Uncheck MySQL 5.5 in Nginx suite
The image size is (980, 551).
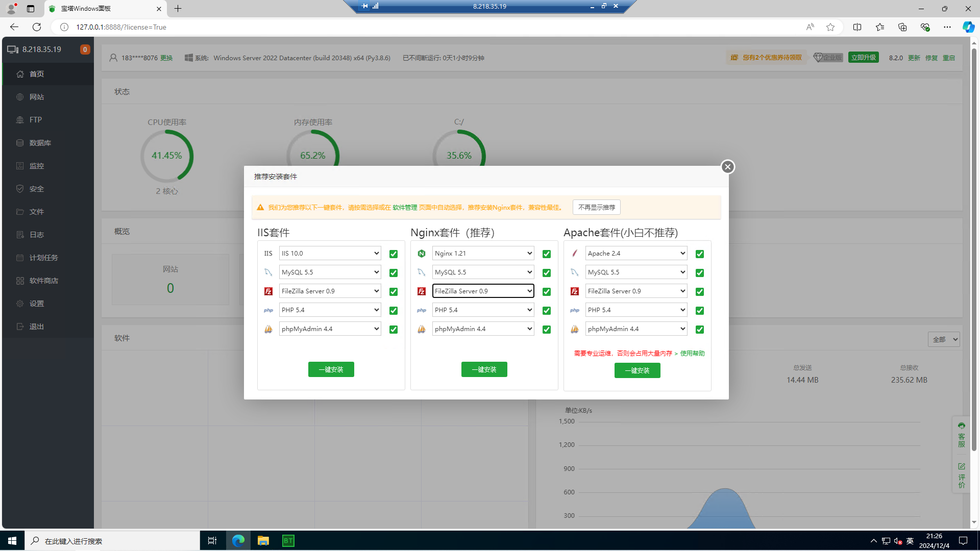click(547, 273)
